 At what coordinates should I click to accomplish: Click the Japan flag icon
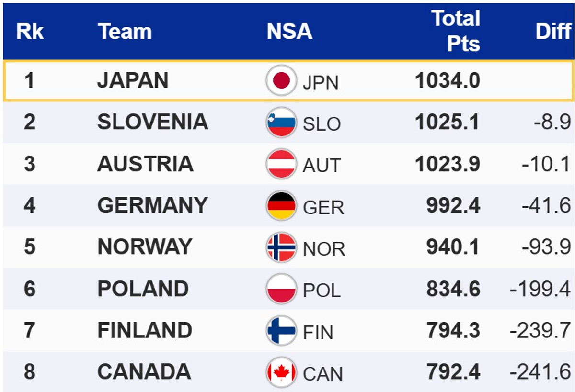281,80
